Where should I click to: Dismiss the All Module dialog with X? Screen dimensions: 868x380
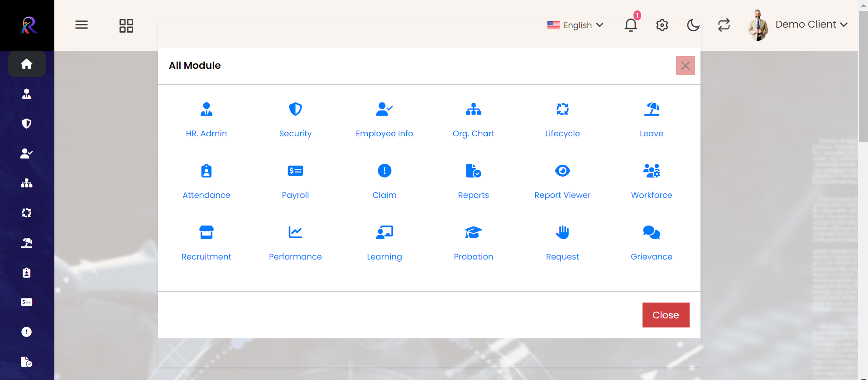click(x=685, y=66)
